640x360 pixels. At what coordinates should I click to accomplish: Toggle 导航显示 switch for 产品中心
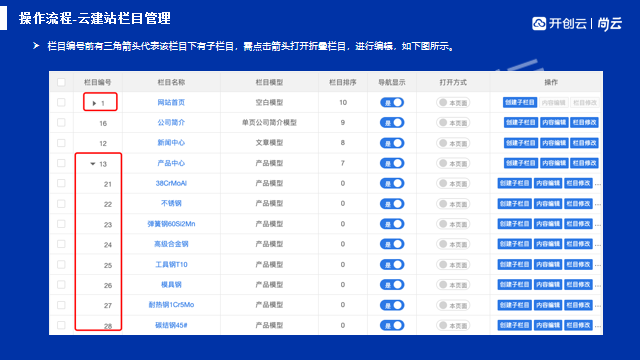pyautogui.click(x=392, y=163)
